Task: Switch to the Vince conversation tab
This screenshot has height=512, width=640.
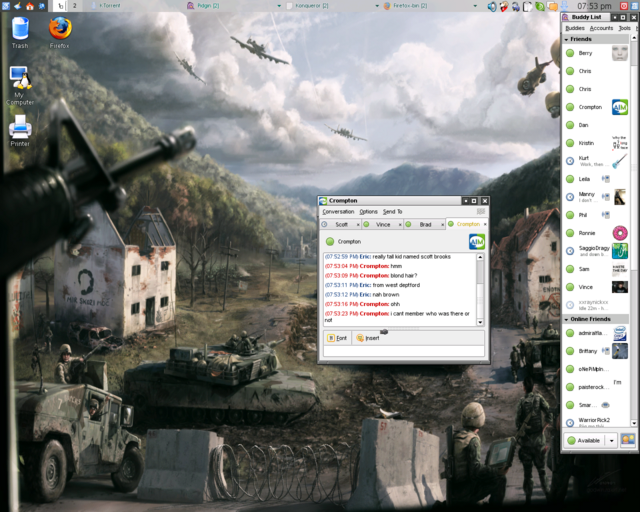Action: point(383,225)
